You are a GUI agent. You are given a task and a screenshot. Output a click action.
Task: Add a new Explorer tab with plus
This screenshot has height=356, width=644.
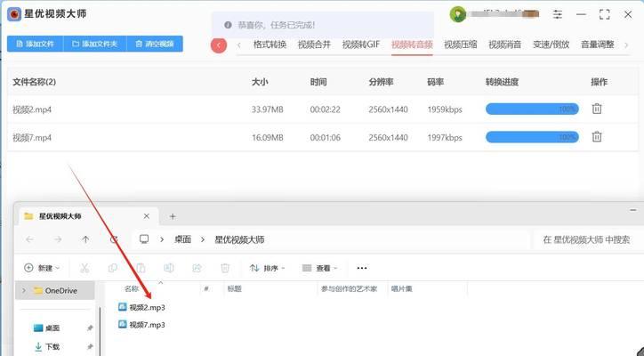click(x=173, y=216)
